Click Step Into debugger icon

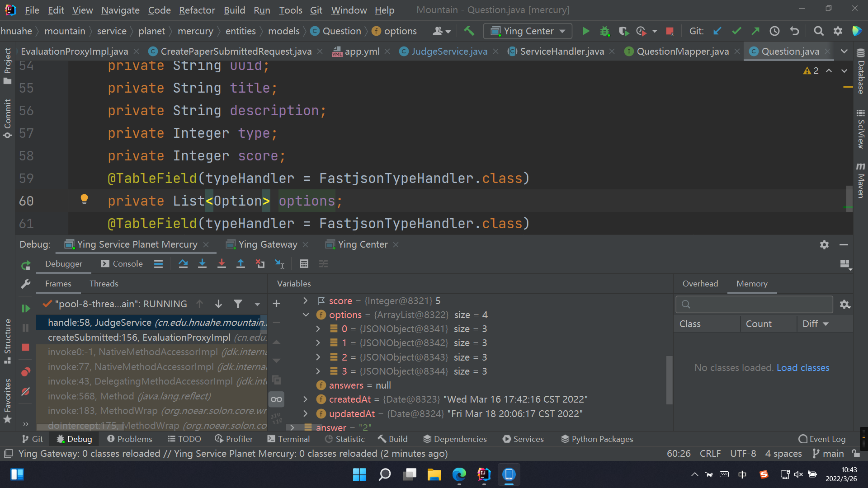click(x=202, y=264)
